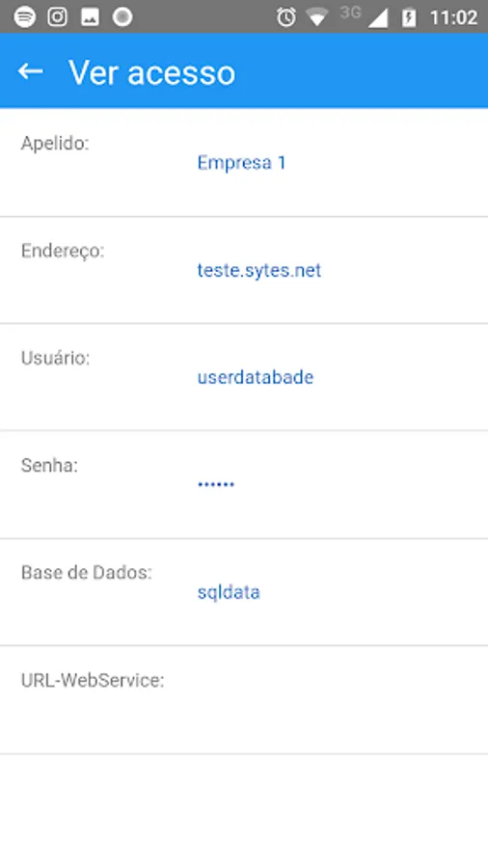Tap the Ver acesso title
The height and width of the screenshot is (868, 488).
coord(152,72)
